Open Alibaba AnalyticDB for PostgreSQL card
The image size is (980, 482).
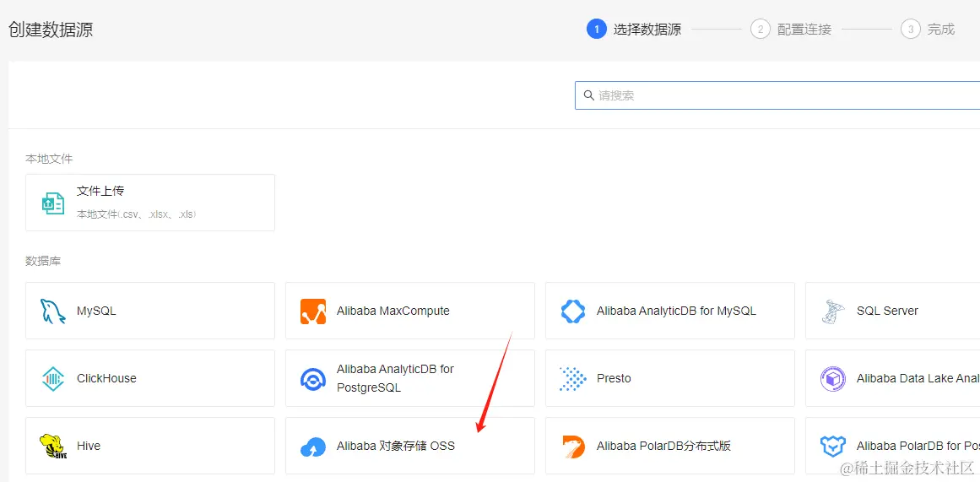point(410,378)
